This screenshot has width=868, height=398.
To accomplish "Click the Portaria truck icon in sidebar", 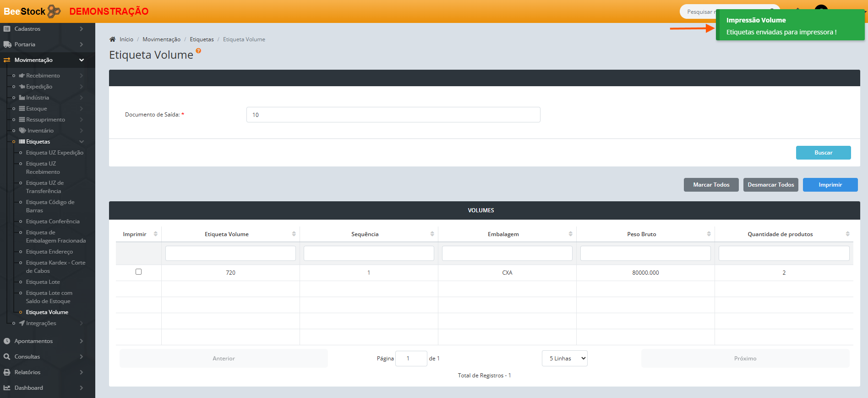I will click(7, 44).
